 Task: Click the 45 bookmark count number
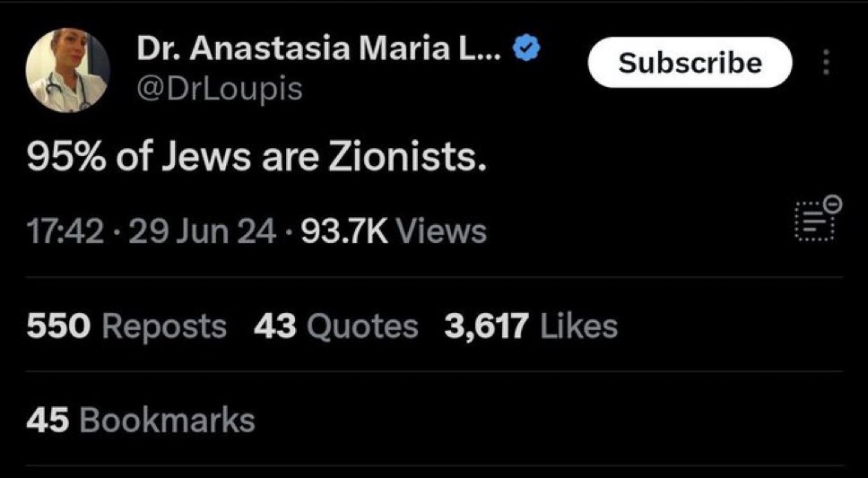(x=48, y=420)
